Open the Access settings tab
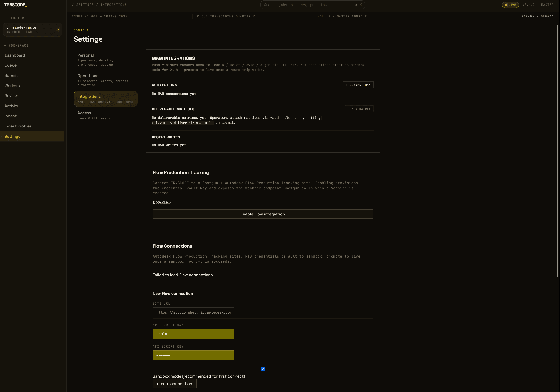This screenshot has height=392, width=560. coord(105,115)
